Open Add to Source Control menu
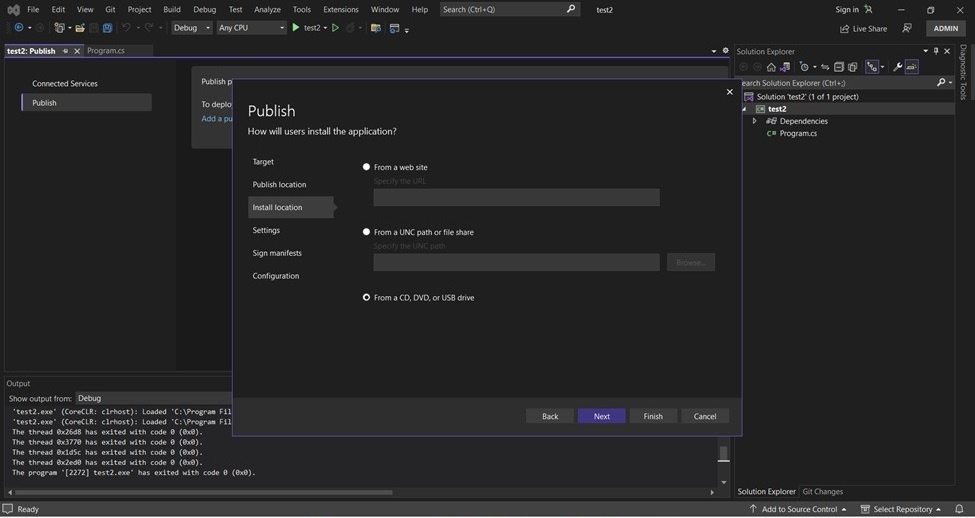975x518 pixels. tap(798, 509)
